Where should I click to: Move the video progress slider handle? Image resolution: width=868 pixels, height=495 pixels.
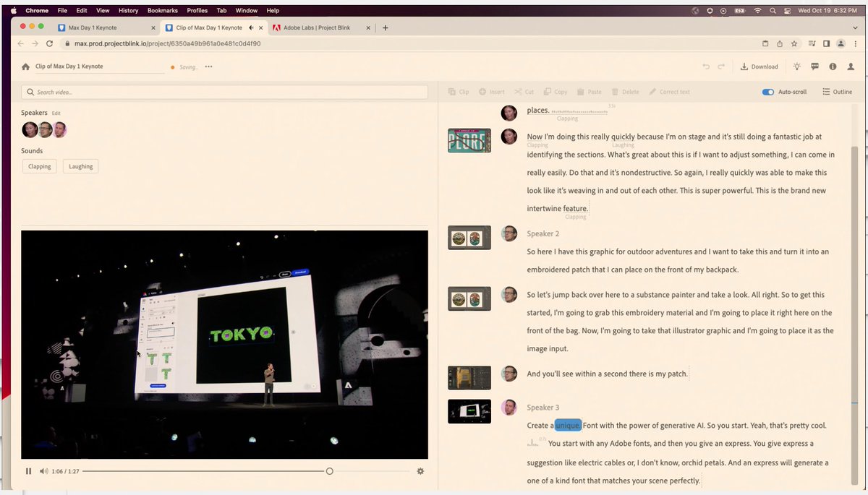click(x=329, y=471)
